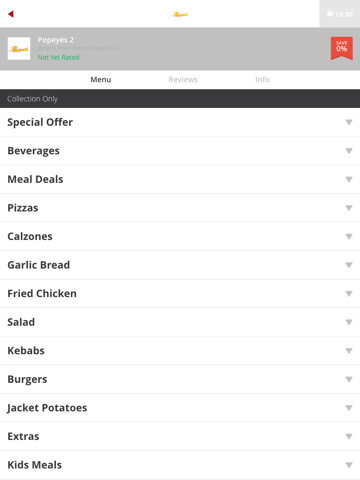Tap the Popeyes 2 restaurant logo thumbnail

tap(19, 49)
